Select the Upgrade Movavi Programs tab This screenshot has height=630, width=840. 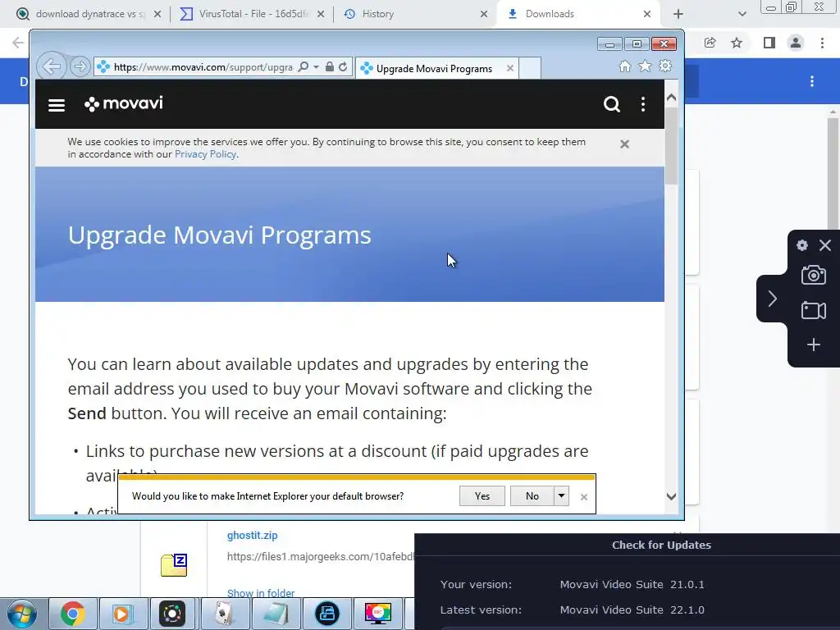click(433, 69)
